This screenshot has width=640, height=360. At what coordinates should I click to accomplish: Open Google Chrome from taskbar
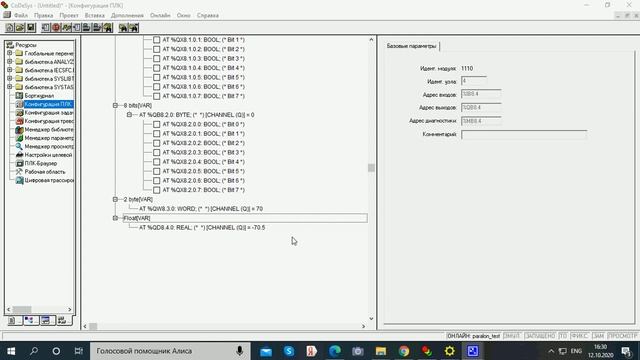(x=404, y=351)
